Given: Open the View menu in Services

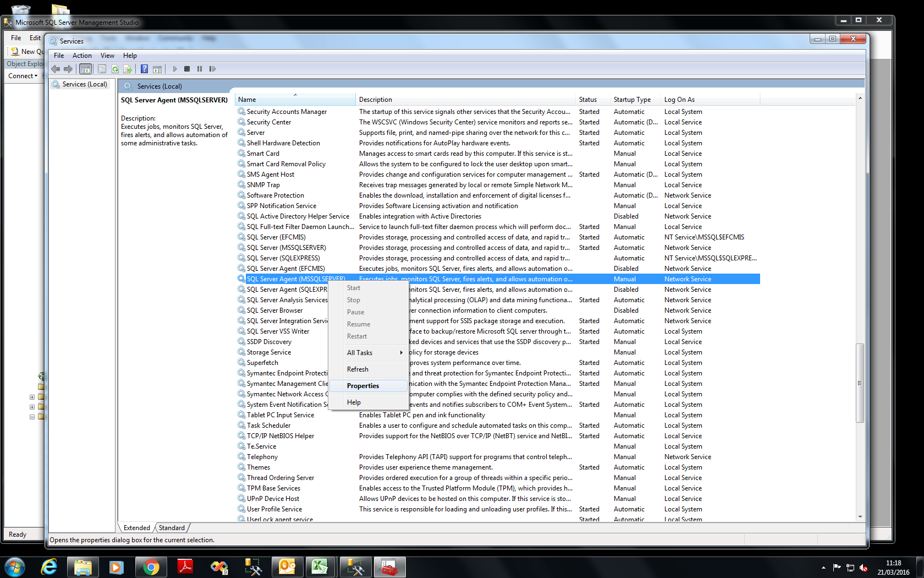Looking at the screenshot, I should click(x=107, y=56).
